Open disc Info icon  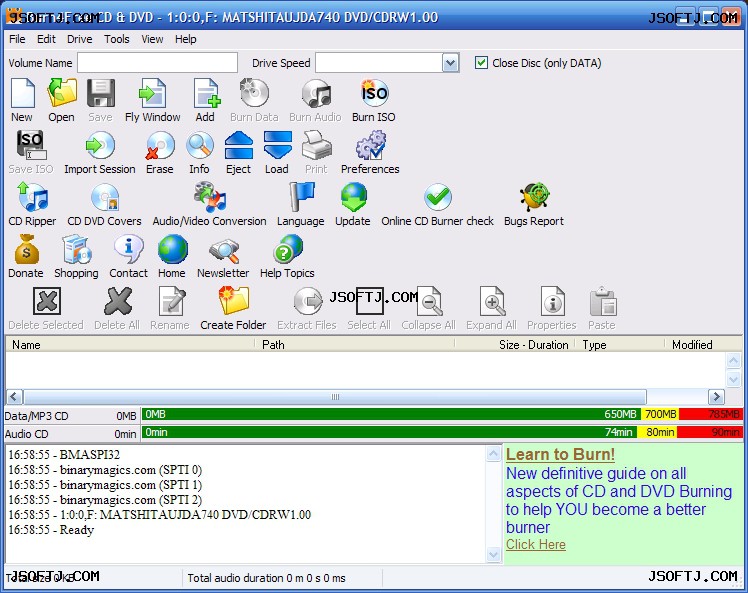pos(199,145)
